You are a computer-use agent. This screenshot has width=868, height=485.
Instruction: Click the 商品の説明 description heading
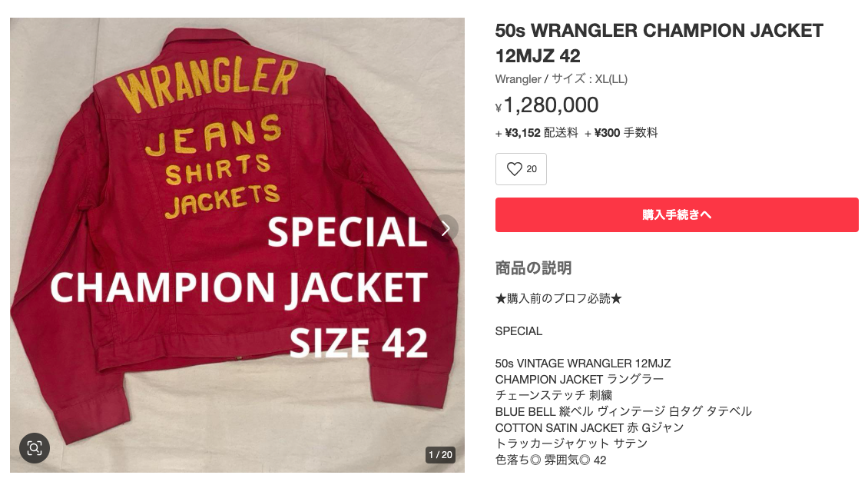[x=533, y=268]
